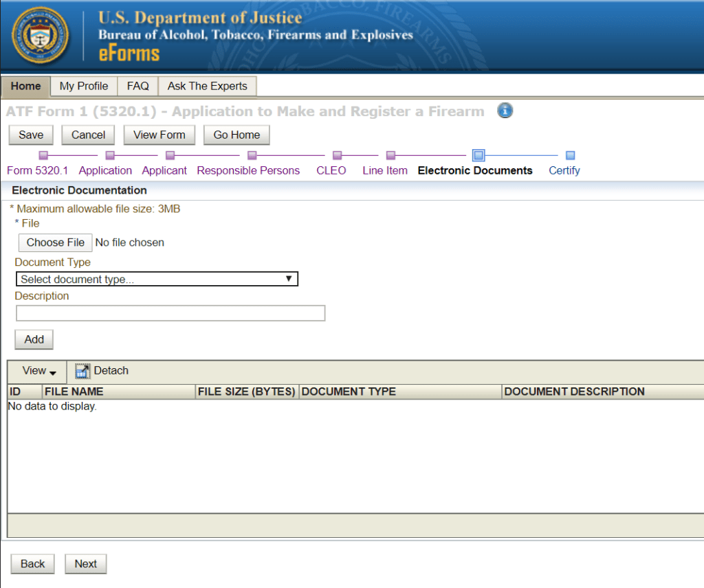Click the Save button
This screenshot has width=704, height=588.
(31, 135)
